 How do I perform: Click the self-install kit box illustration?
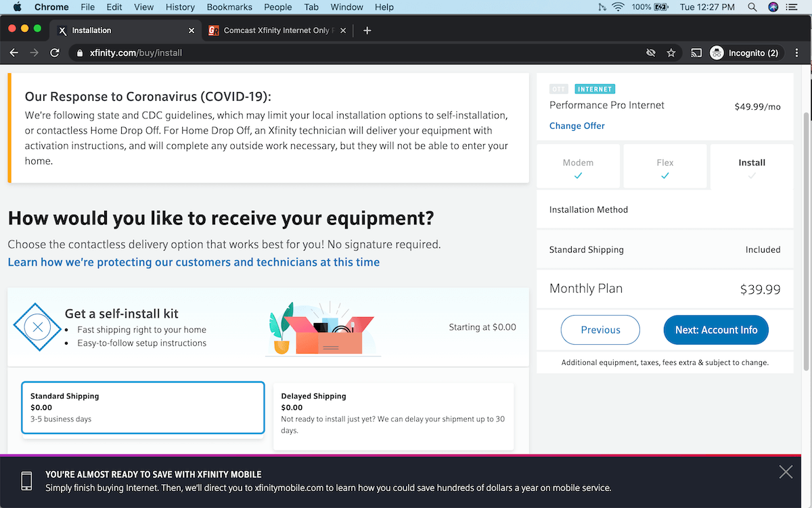point(322,329)
